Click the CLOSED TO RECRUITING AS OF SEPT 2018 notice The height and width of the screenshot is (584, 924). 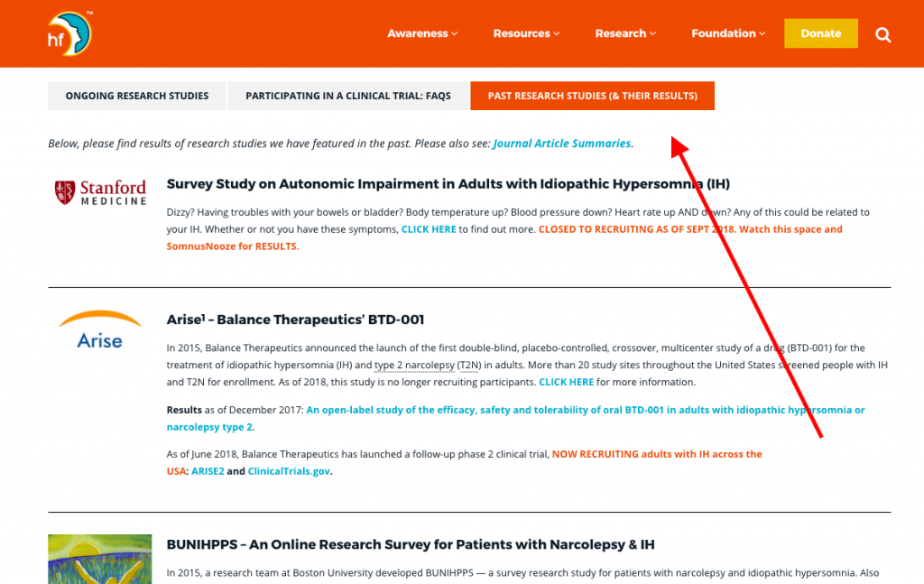tap(636, 229)
